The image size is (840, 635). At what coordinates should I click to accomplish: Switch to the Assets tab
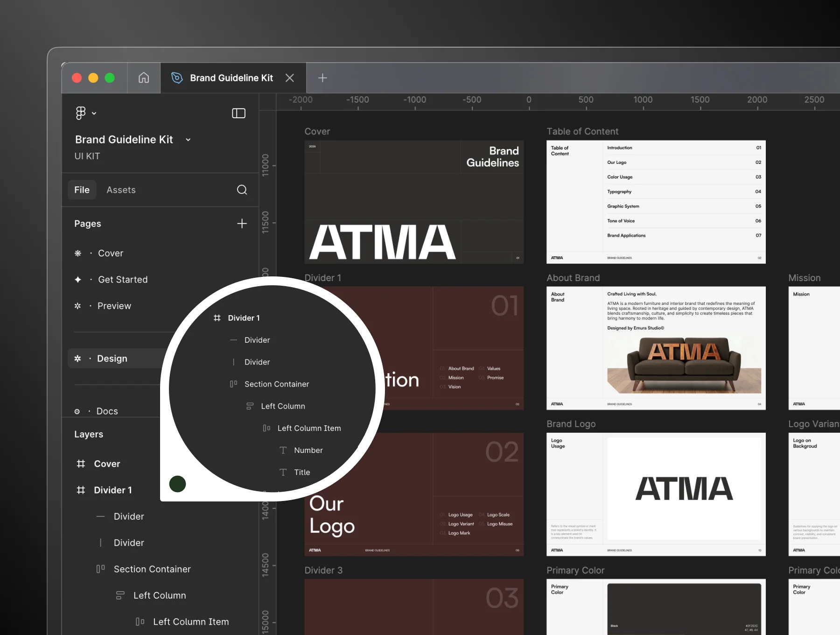point(121,190)
